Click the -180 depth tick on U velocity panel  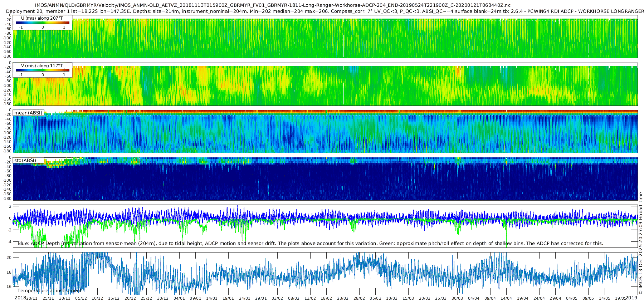[8, 56]
